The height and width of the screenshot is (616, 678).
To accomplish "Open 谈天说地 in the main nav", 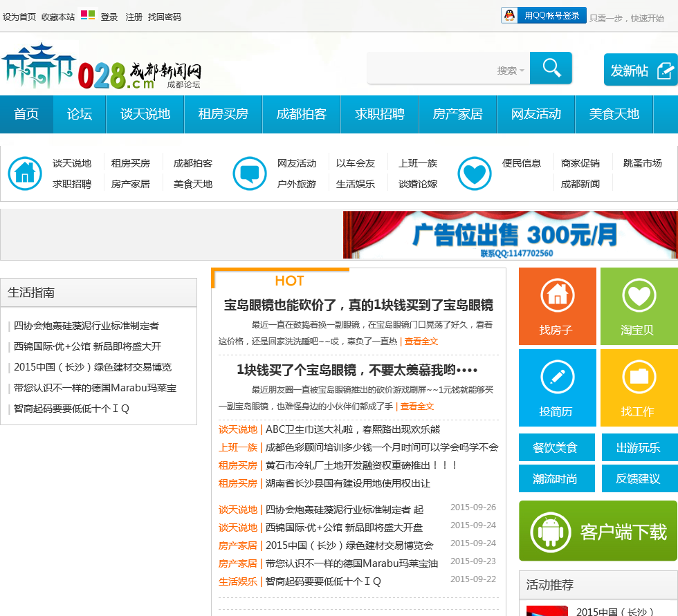I will point(145,114).
